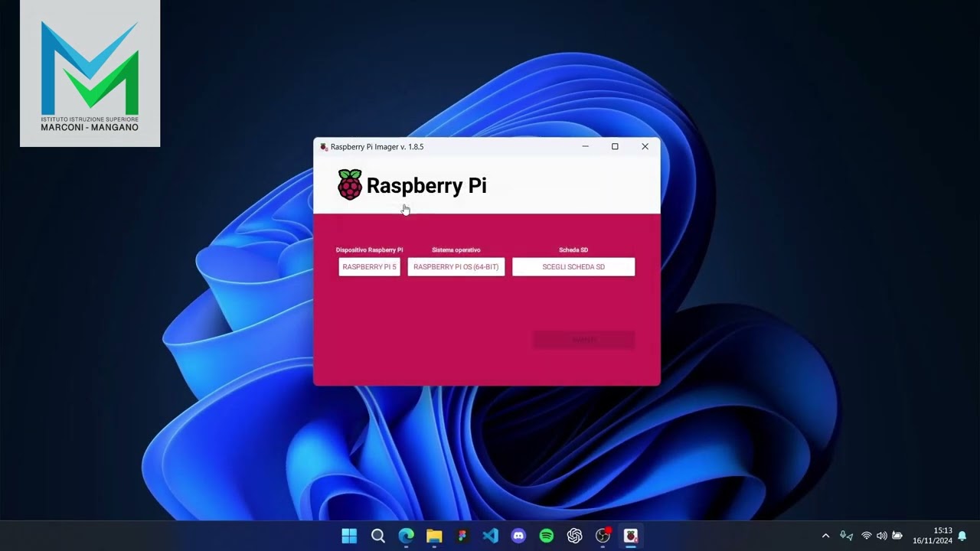The image size is (980, 551).
Task: Open the clock and date panel
Action: [932, 536]
